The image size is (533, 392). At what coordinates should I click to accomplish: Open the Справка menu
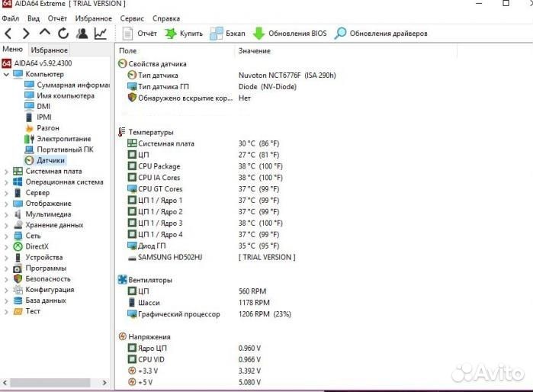click(166, 18)
